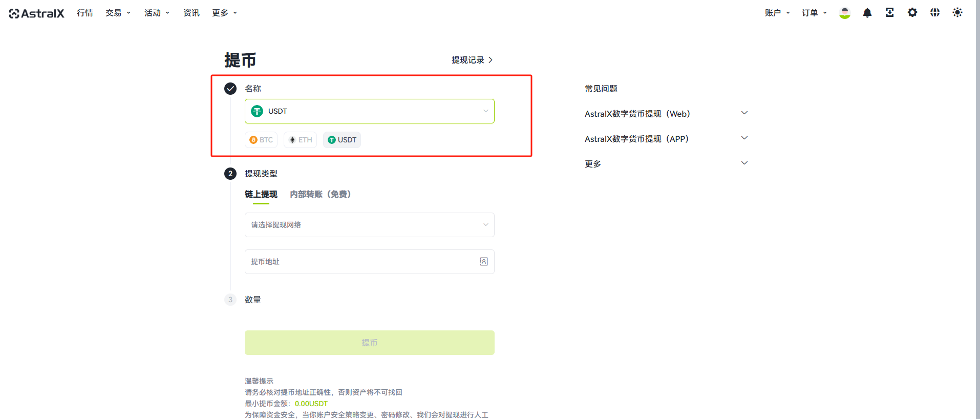Click the page vertical scrollbar

(x=977, y=209)
